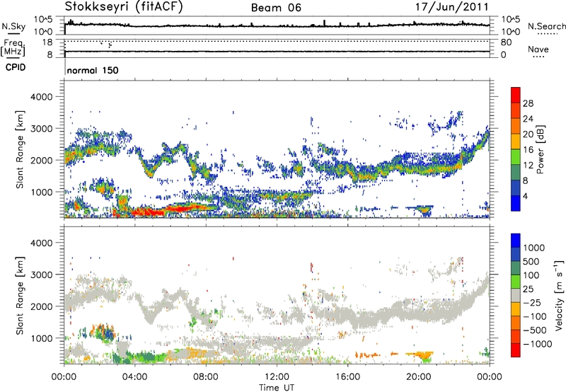This screenshot has width=566, height=392.
Task: Click the '2000' tick on velocity panel
Action: (42, 306)
